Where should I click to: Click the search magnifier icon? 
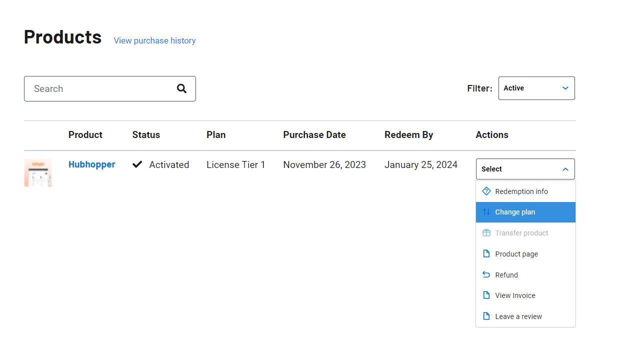[181, 88]
